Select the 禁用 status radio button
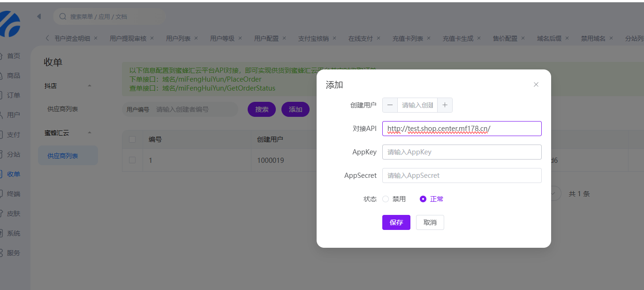Screen dimensions: 644x290 pyautogui.click(x=386, y=198)
